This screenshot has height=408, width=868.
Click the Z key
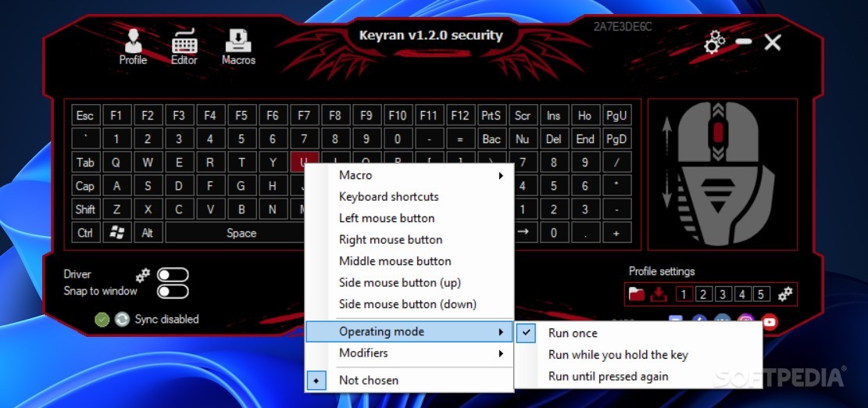[116, 209]
